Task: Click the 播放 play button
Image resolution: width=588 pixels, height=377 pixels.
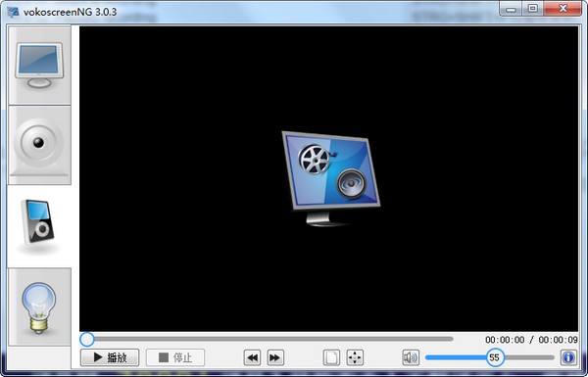Action: (x=110, y=357)
